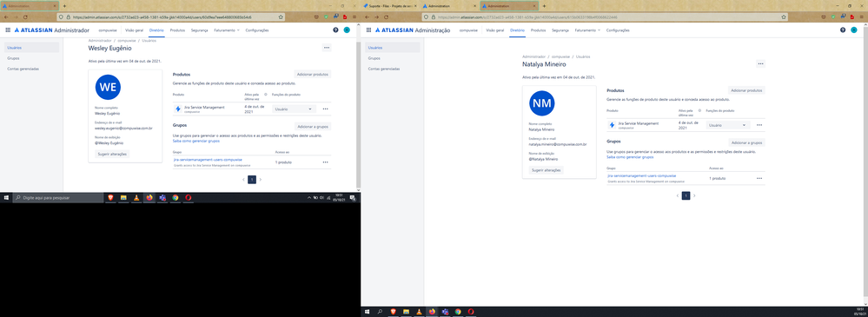Open Visão geral tab in Wesley Eugênio window
Screen dimensions: 868x317
click(x=135, y=30)
